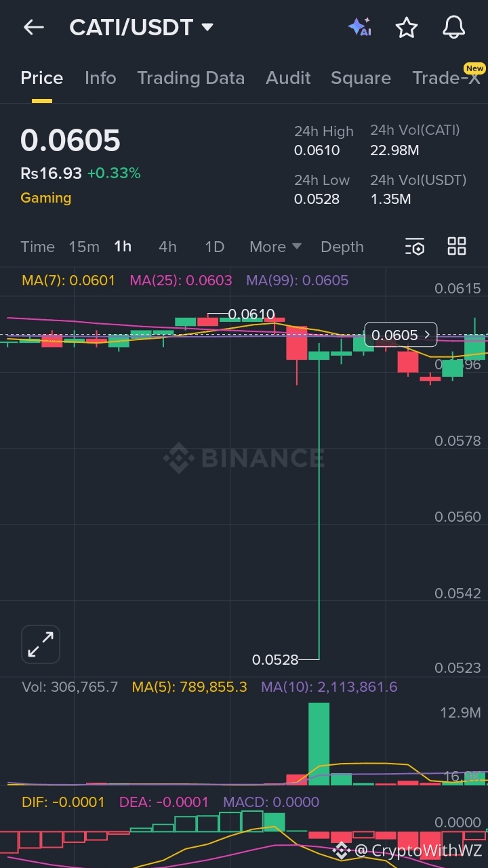Screen dimensions: 488x868
Task: Tap the large 0.0605 last price
Action: coord(70,141)
